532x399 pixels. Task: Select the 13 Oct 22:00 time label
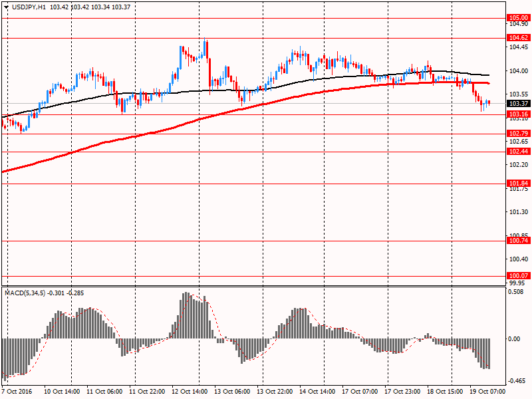(275, 391)
